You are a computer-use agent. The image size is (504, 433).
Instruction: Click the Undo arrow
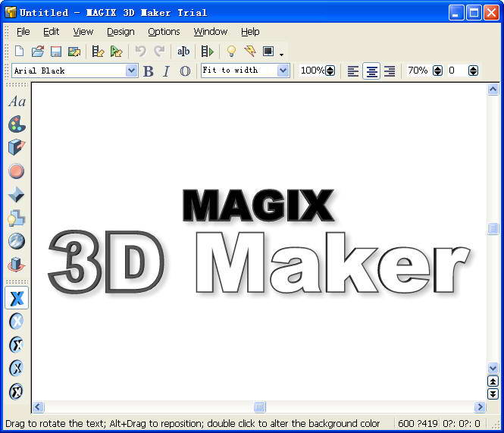point(140,51)
